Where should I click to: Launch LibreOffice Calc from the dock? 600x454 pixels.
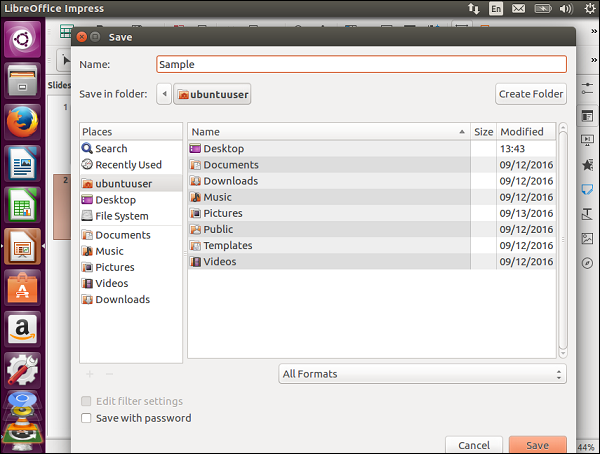coord(22,205)
